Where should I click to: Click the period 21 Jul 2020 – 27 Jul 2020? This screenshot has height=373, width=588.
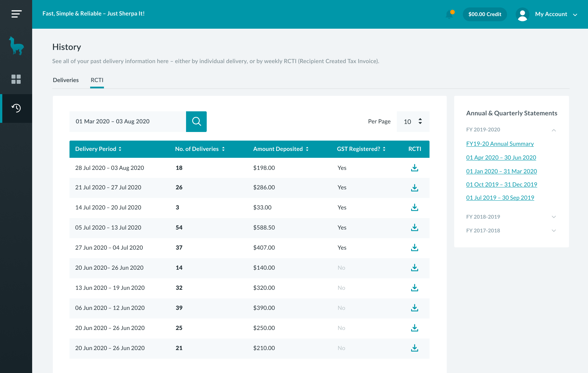(108, 187)
